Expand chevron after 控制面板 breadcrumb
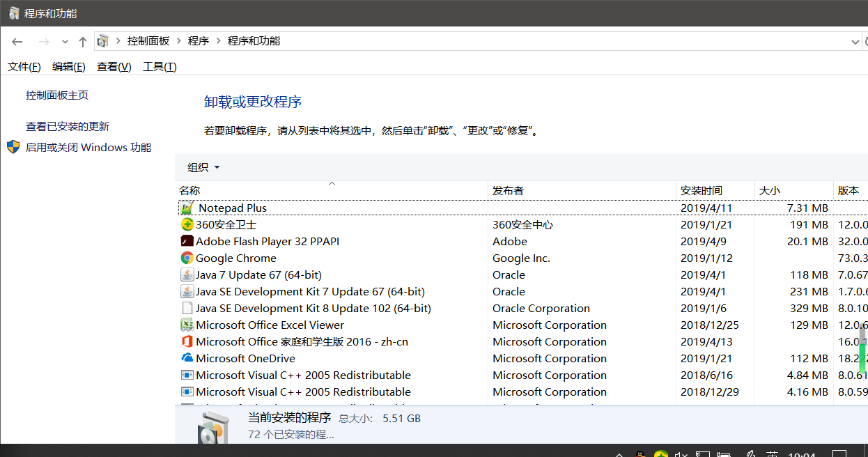 point(179,41)
